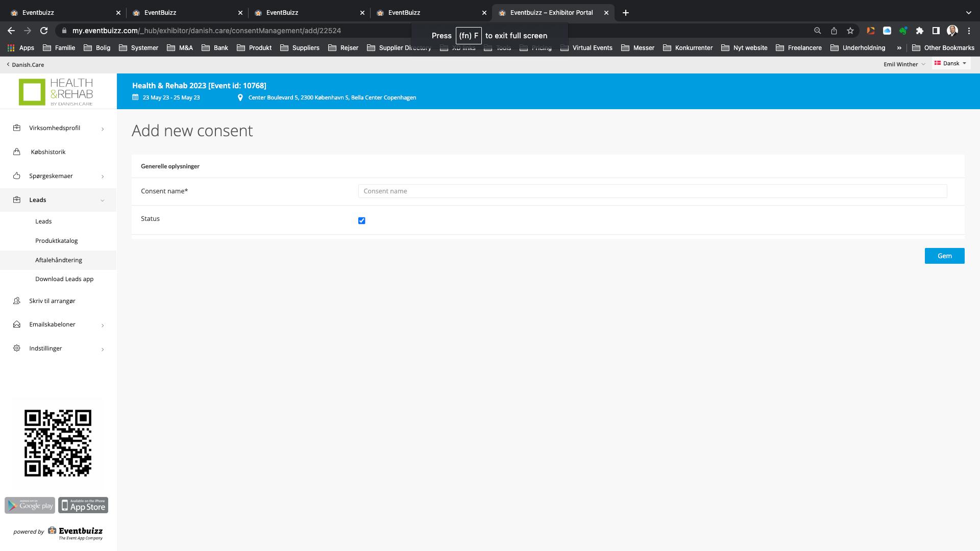This screenshot has height=551, width=980.
Task: Click the Emailskabeloner envelope icon
Action: 17,324
